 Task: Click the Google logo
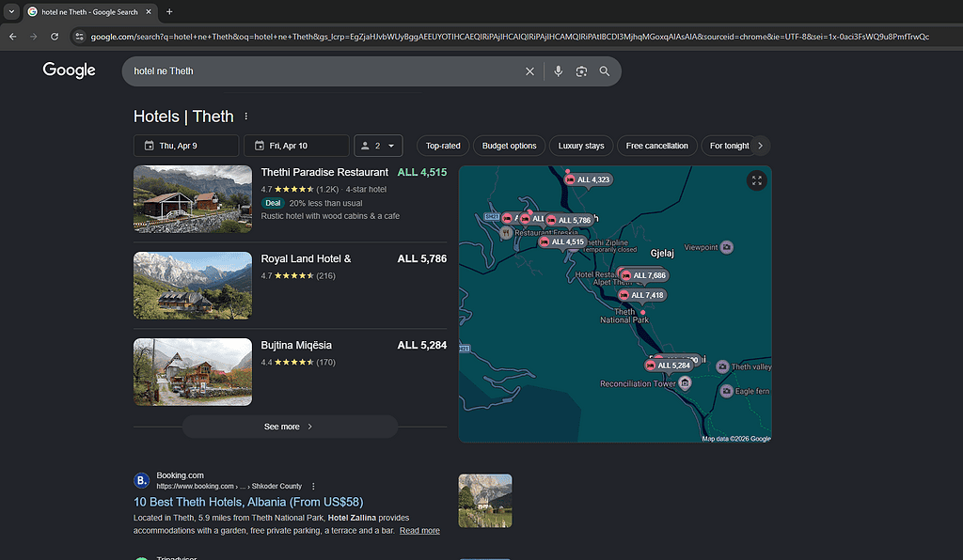click(x=69, y=70)
